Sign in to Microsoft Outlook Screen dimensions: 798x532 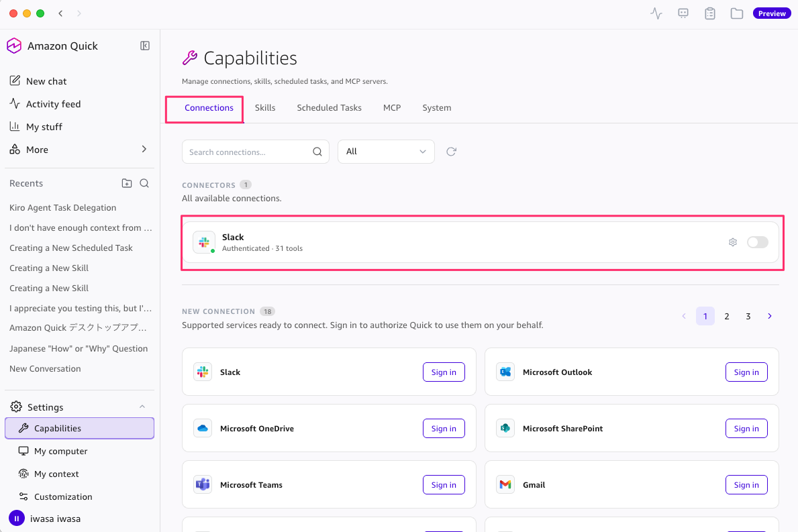(x=746, y=372)
